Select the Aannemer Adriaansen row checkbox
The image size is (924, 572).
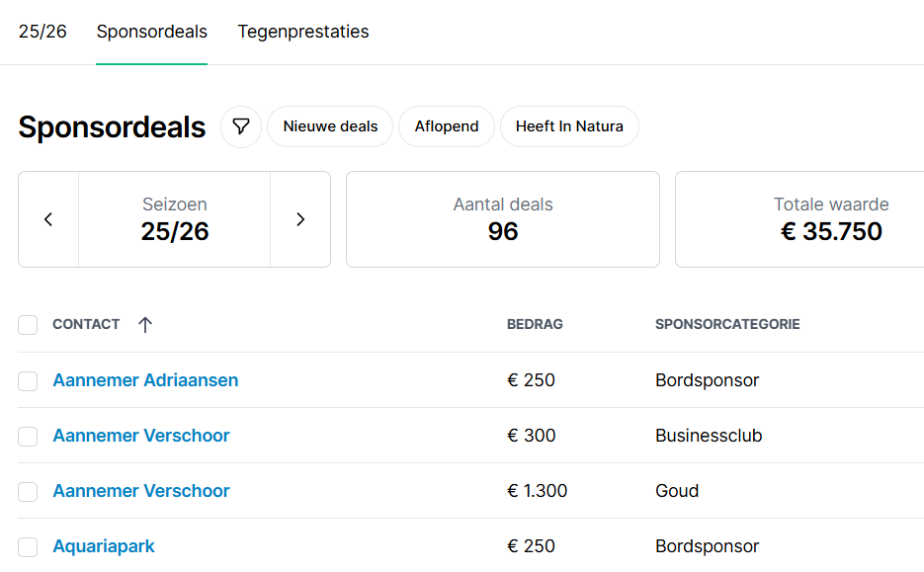[28, 380]
